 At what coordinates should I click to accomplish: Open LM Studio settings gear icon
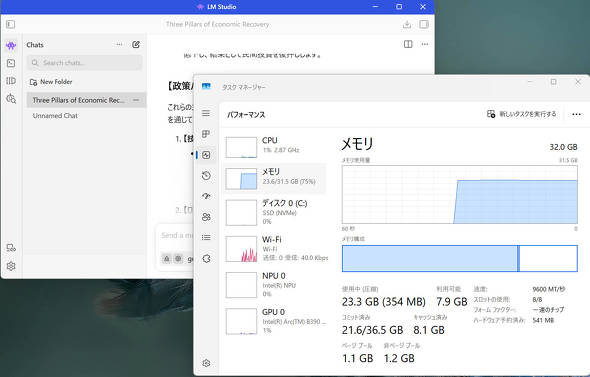[x=11, y=266]
